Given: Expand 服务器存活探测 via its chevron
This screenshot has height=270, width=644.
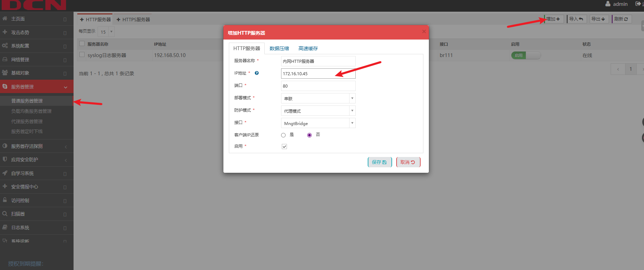Looking at the screenshot, I should [66, 147].
